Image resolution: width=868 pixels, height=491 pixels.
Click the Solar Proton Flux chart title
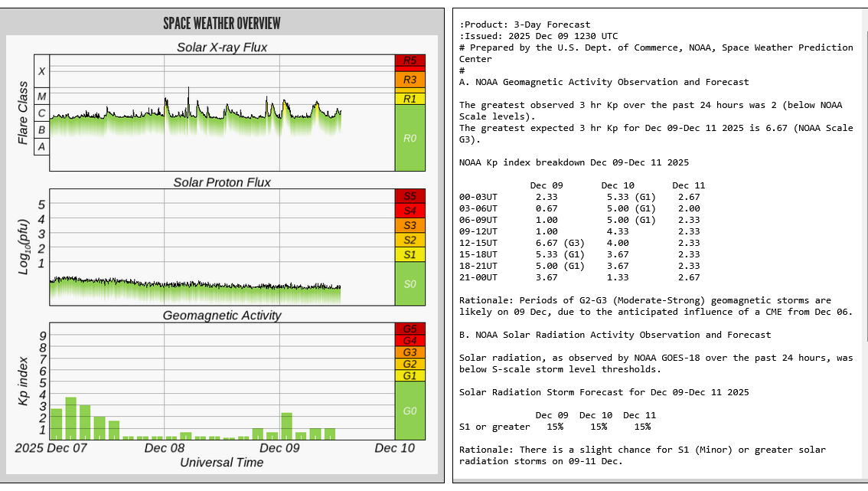[x=222, y=182]
